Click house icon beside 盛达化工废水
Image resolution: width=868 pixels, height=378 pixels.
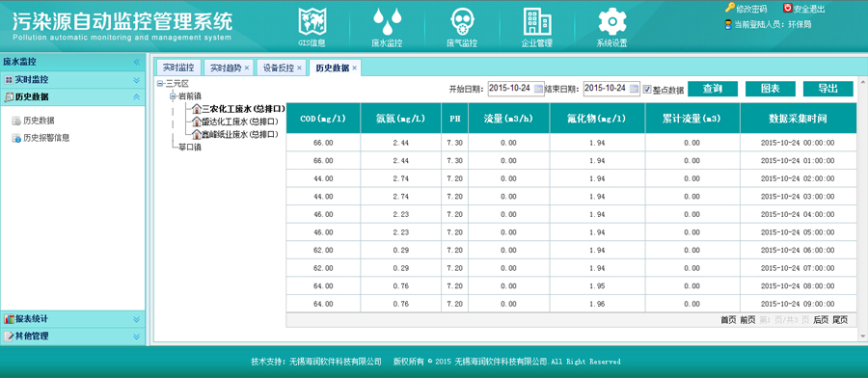tap(196, 121)
